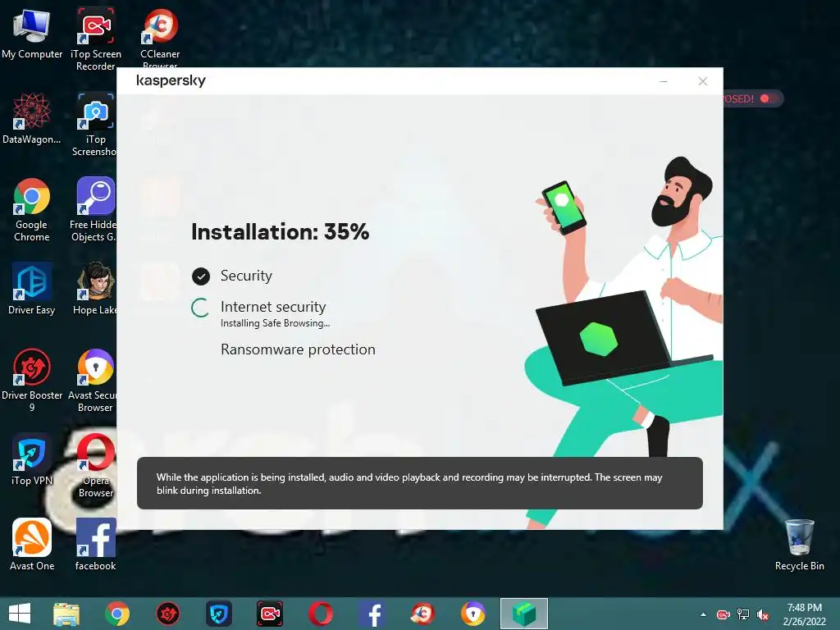
Task: Select the Opera Browser desktop shortcut
Action: point(95,465)
